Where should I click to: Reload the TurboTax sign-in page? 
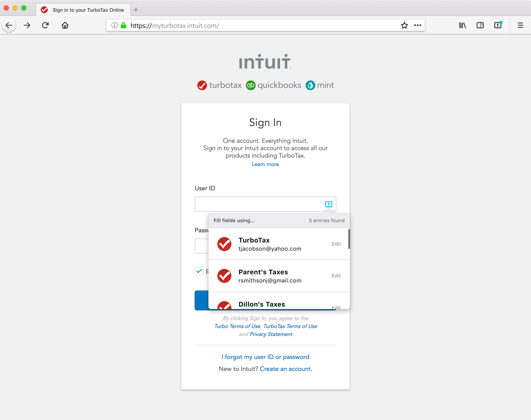45,25
